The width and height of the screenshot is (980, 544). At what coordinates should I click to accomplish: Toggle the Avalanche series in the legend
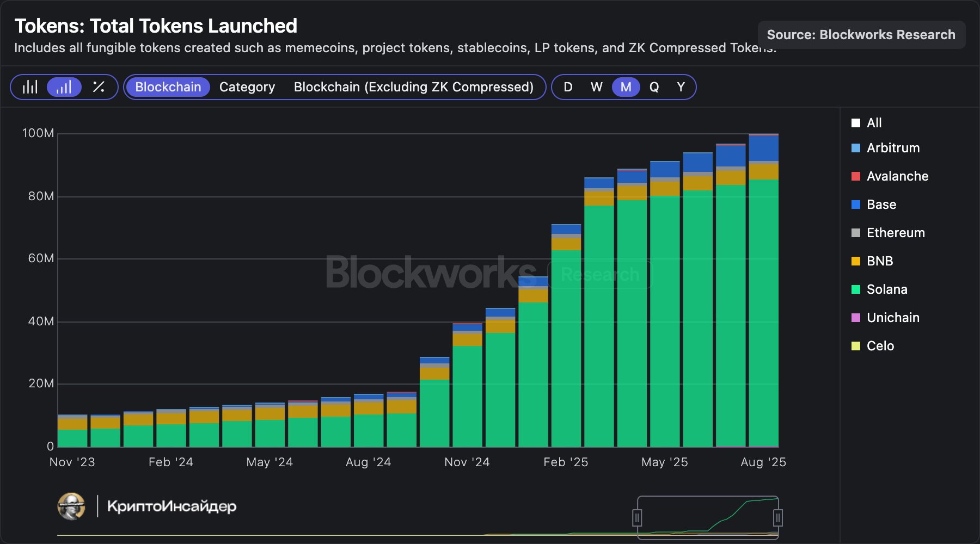890,176
